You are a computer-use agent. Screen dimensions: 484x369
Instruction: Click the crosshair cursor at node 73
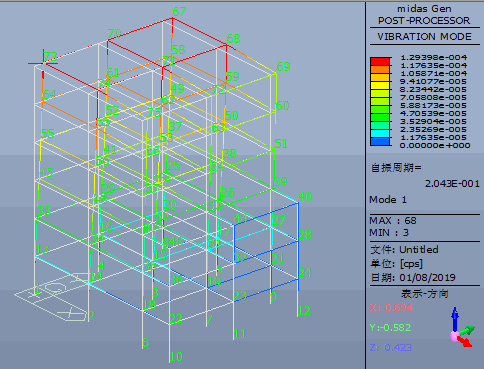[43, 63]
